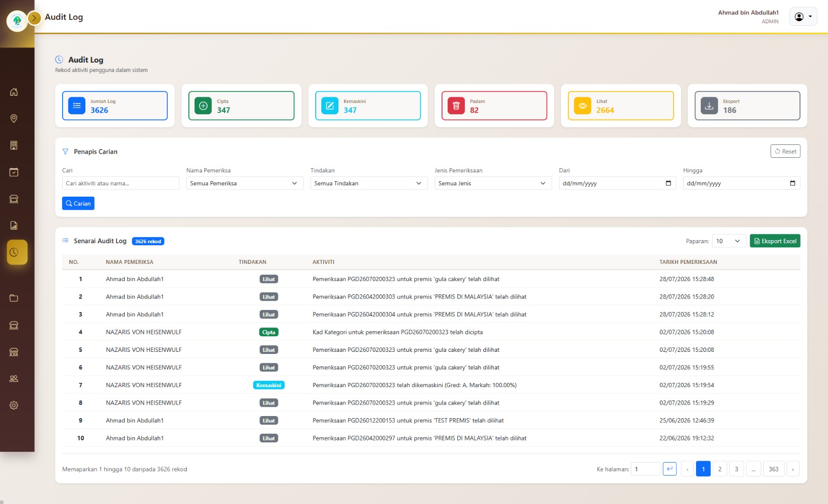Click the Lihat badge in row 1

(269, 279)
